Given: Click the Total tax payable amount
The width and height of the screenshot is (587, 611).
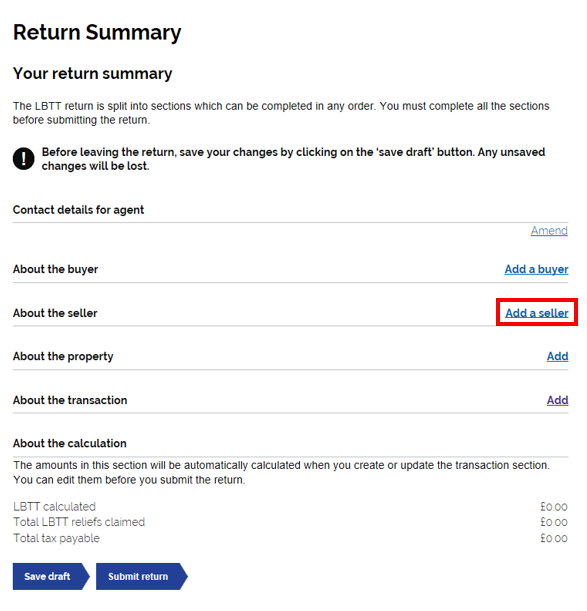Looking at the screenshot, I should [553, 539].
